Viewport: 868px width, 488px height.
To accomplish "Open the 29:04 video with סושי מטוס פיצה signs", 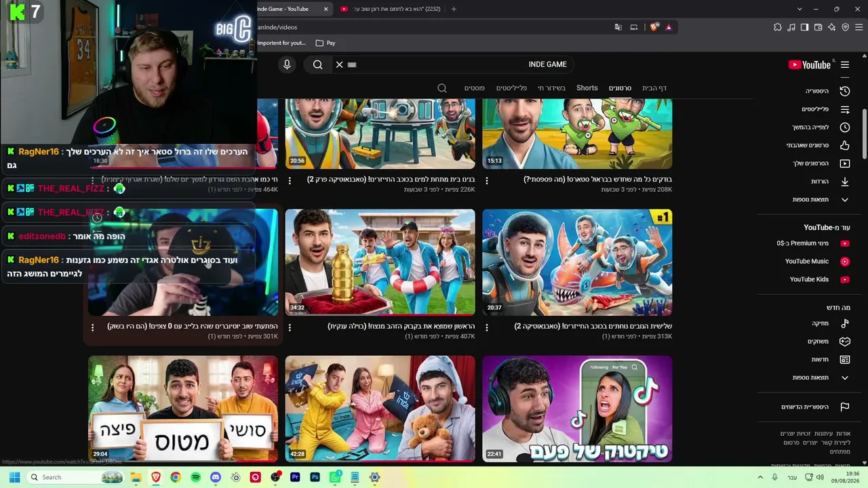I will point(183,409).
